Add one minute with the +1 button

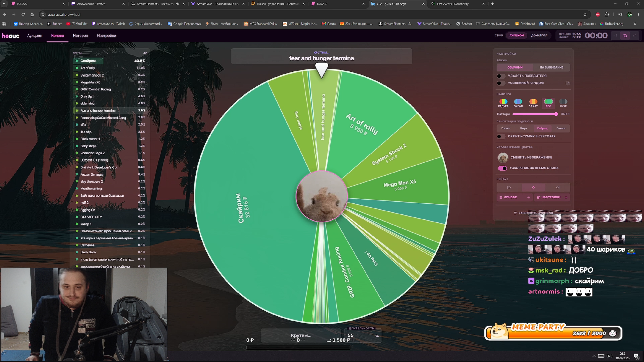click(x=635, y=36)
